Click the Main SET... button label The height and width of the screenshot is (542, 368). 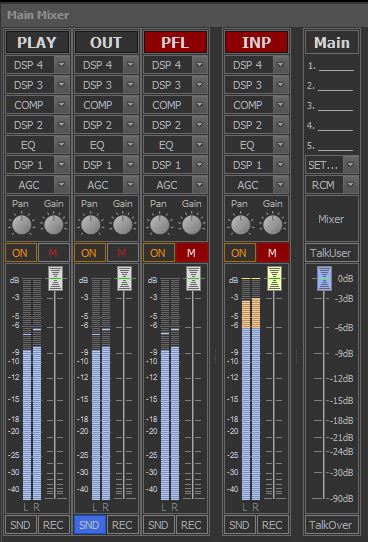324,165
